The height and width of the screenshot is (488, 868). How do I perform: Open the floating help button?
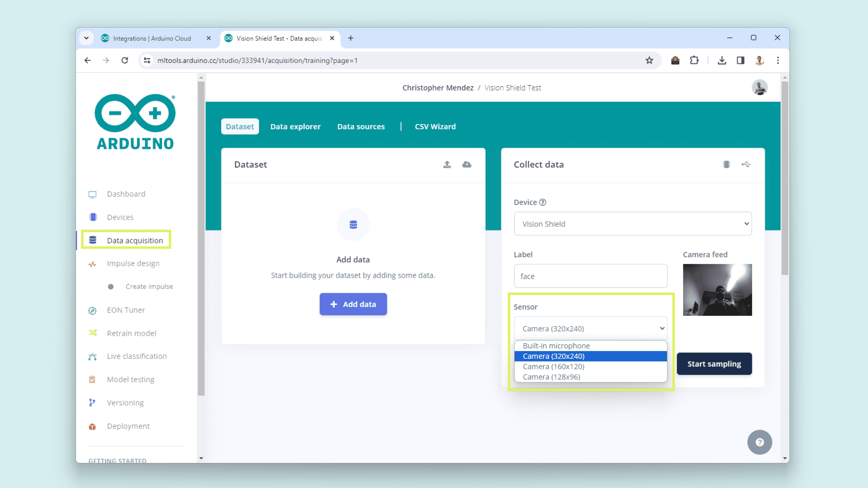(759, 442)
